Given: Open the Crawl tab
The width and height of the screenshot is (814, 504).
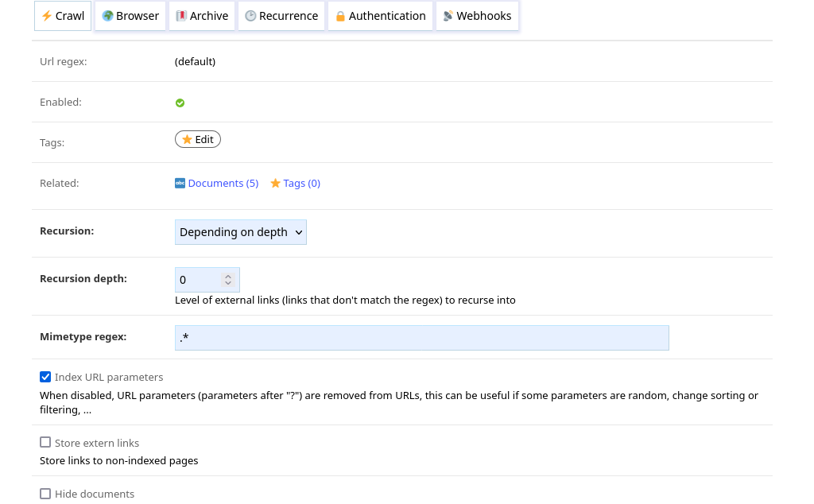Looking at the screenshot, I should (x=63, y=16).
